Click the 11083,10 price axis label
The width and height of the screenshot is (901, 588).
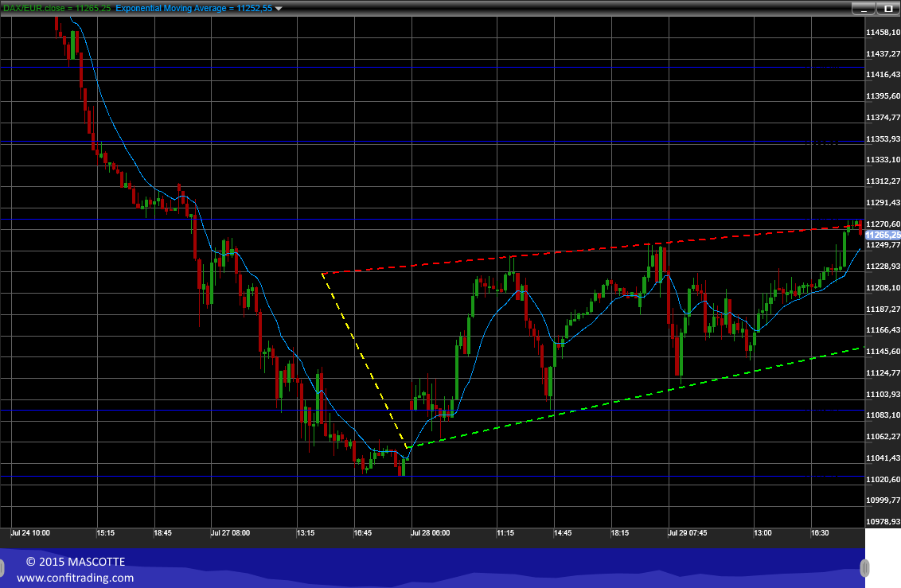pyautogui.click(x=883, y=415)
